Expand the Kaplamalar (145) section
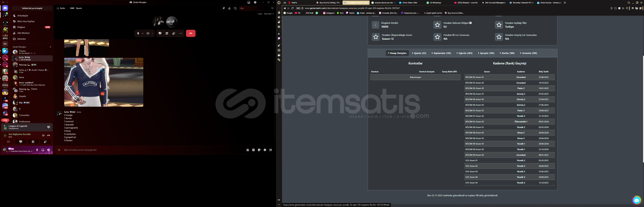This screenshot has height=207, width=644. (x=441, y=53)
